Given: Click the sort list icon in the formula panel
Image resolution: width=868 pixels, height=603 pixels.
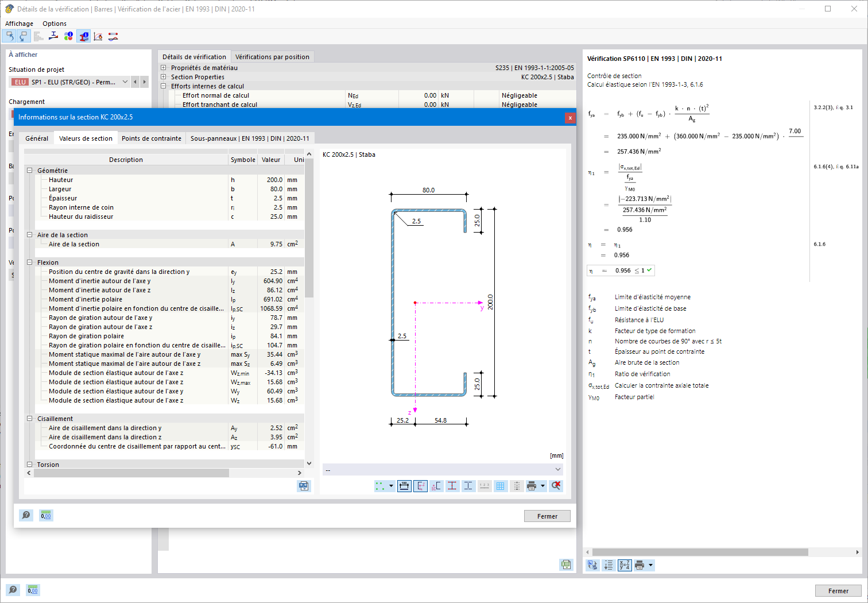Looking at the screenshot, I should (x=609, y=565).
